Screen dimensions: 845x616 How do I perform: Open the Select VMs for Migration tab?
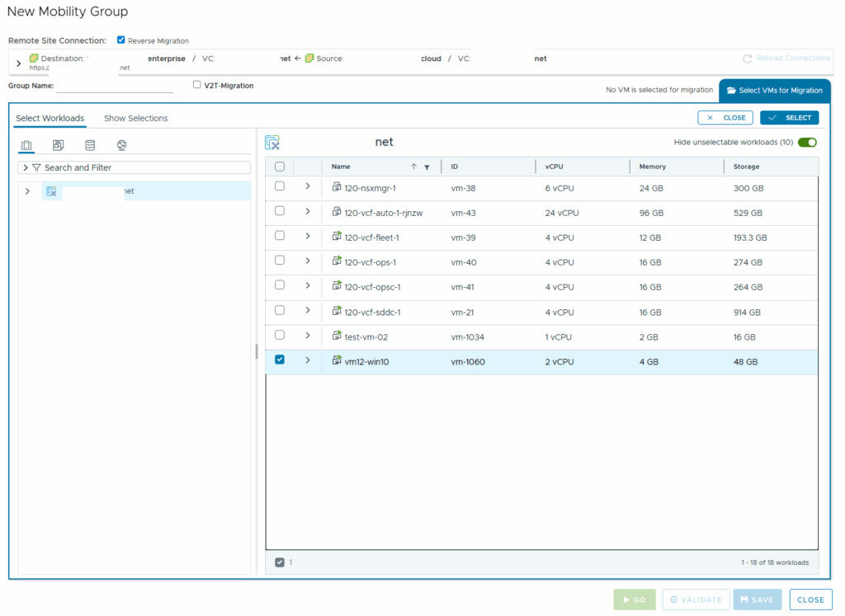(774, 91)
